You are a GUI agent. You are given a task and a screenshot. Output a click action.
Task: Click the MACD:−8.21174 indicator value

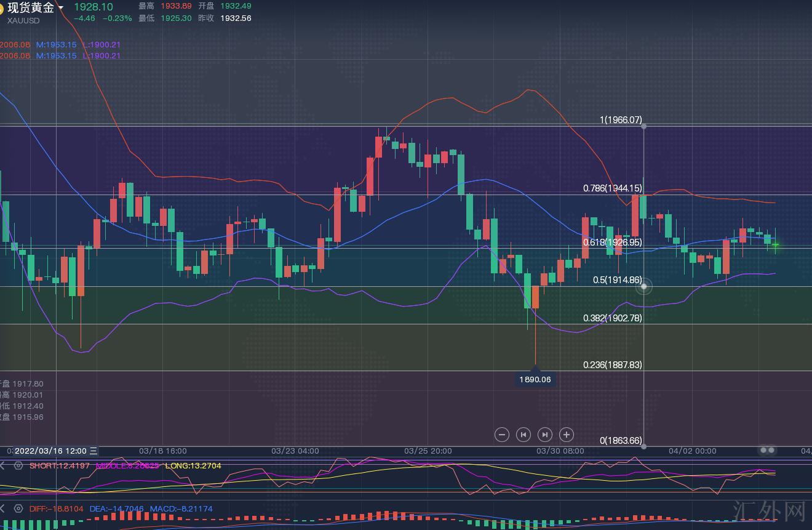coord(181,508)
